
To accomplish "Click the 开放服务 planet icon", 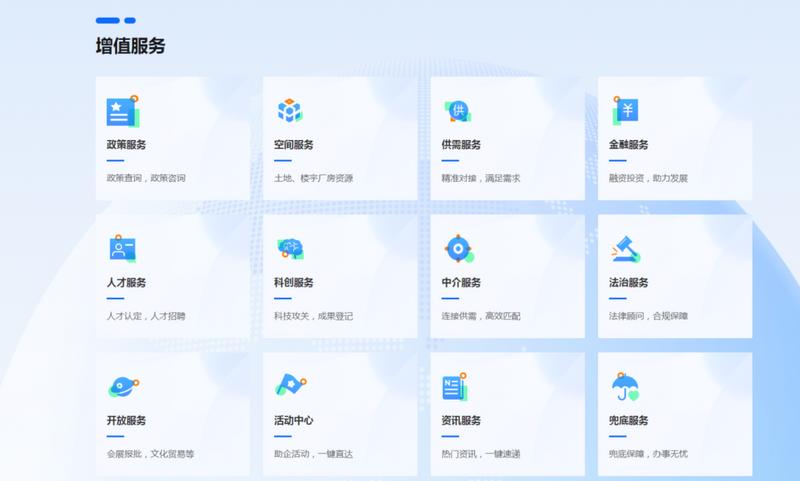I will pyautogui.click(x=123, y=387).
